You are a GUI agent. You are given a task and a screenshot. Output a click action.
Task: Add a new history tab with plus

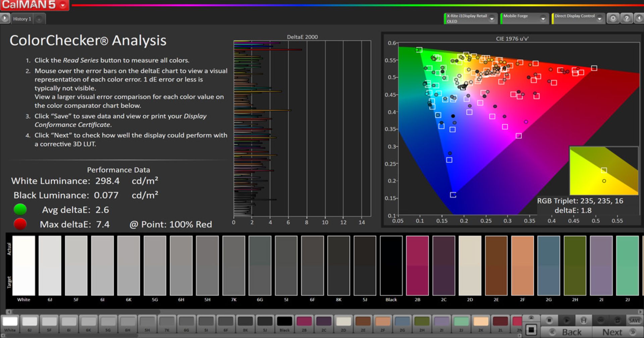tap(39, 19)
